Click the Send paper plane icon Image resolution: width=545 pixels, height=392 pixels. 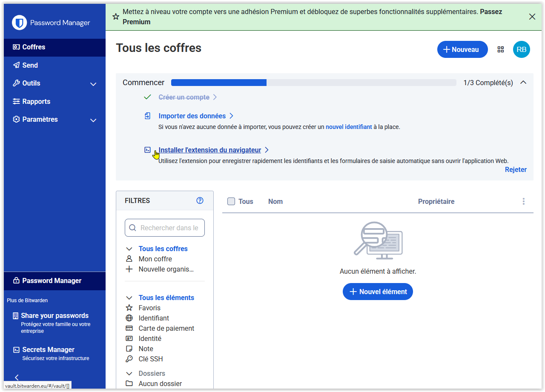point(16,65)
